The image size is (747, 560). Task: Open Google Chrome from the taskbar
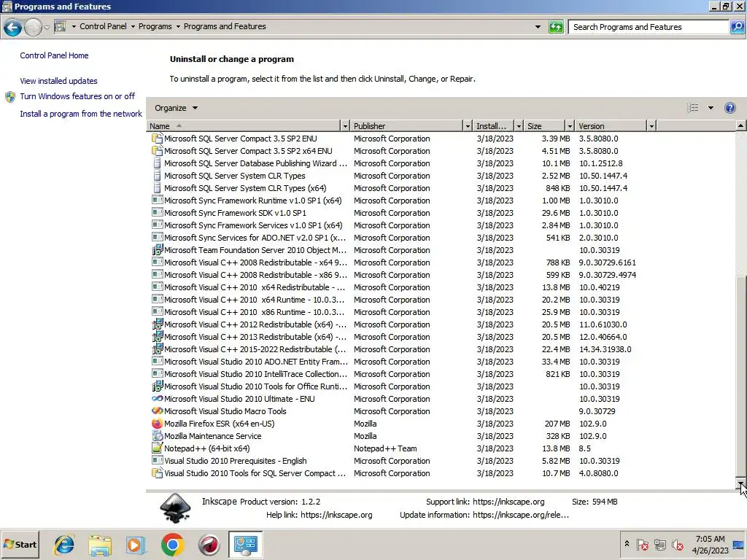coord(172,545)
